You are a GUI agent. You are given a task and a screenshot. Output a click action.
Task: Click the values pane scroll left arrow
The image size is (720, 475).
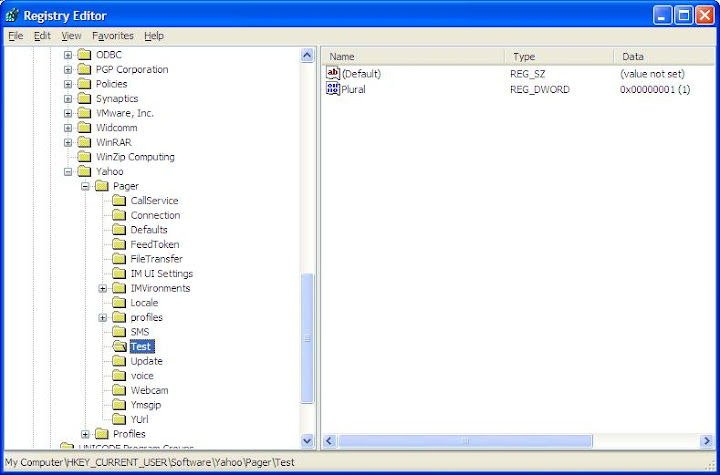point(329,441)
